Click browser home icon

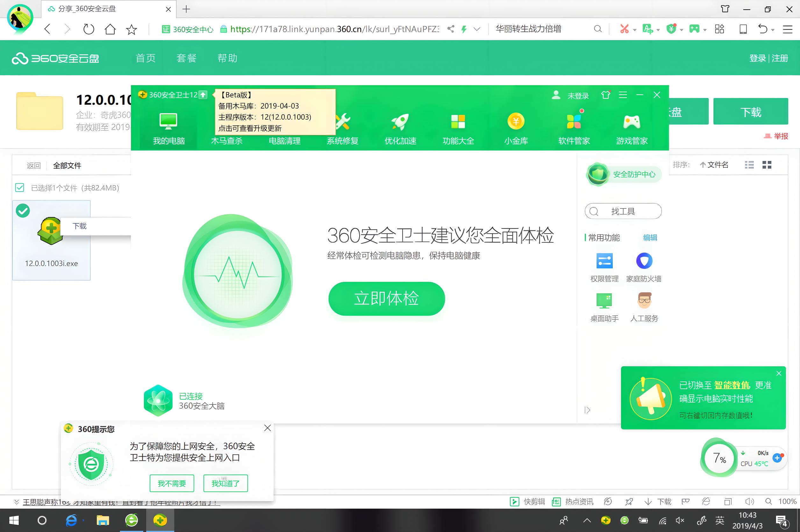tap(110, 29)
